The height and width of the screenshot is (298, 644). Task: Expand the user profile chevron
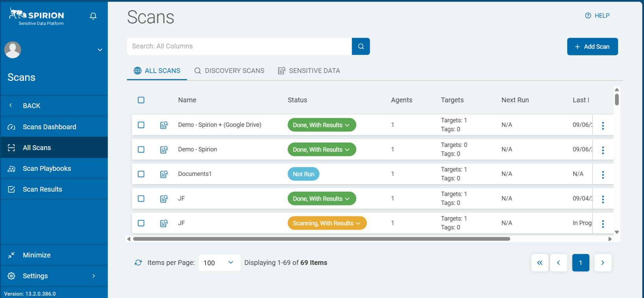point(100,50)
